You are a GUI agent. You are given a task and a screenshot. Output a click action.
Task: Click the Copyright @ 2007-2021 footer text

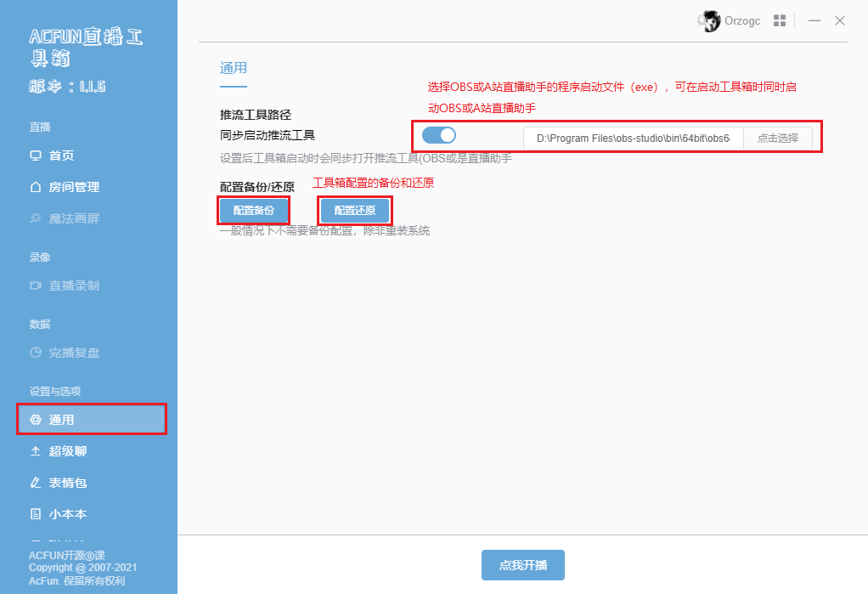83,568
